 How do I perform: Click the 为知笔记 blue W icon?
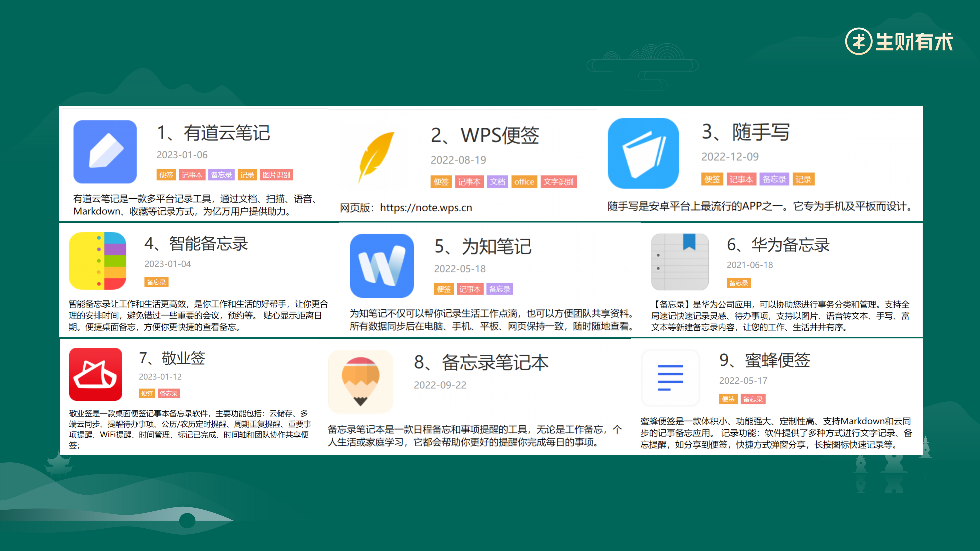382,266
